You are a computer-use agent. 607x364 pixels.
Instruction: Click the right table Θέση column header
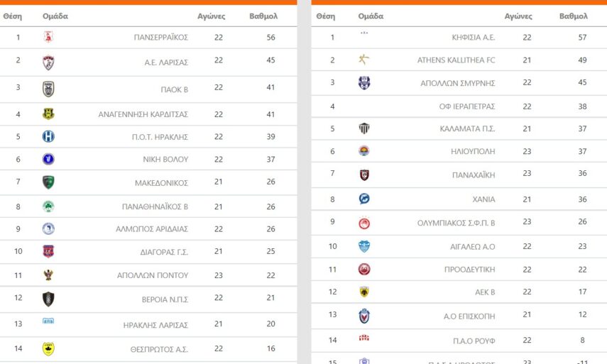pyautogui.click(x=325, y=16)
